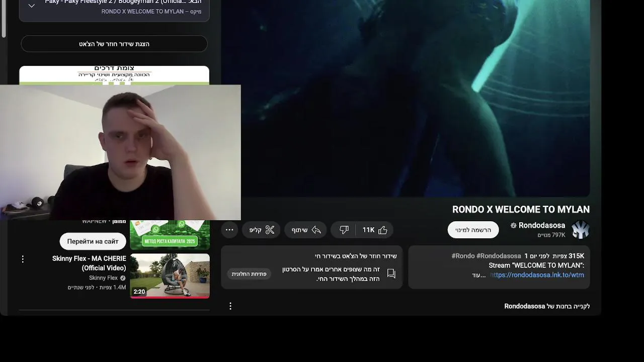The height and width of the screenshot is (362, 644).
Task: Click #Rondodasosa hashtag
Action: [499, 256]
